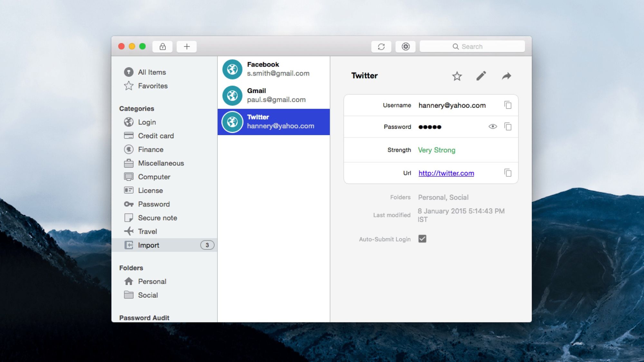
Task: Select the Login category
Action: pyautogui.click(x=147, y=122)
